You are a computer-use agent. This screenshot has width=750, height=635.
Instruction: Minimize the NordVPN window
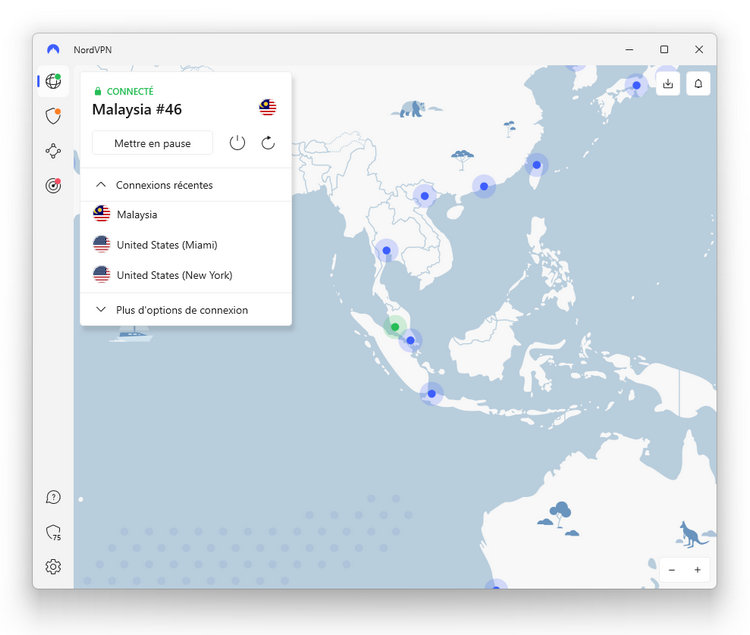tap(629, 49)
